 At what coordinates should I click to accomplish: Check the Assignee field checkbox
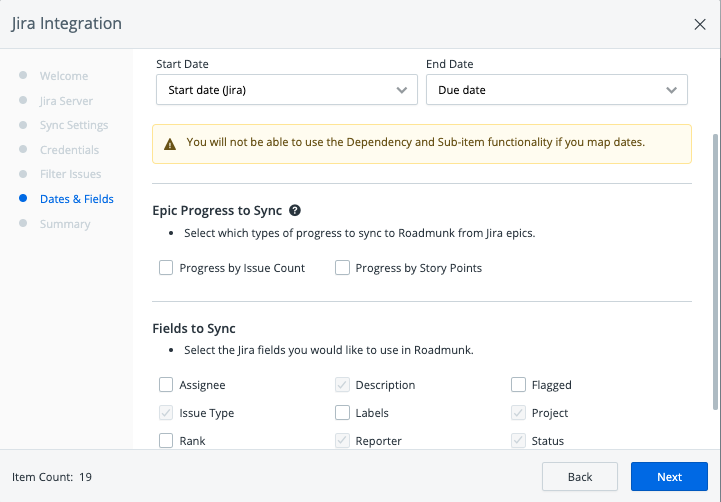(x=166, y=384)
